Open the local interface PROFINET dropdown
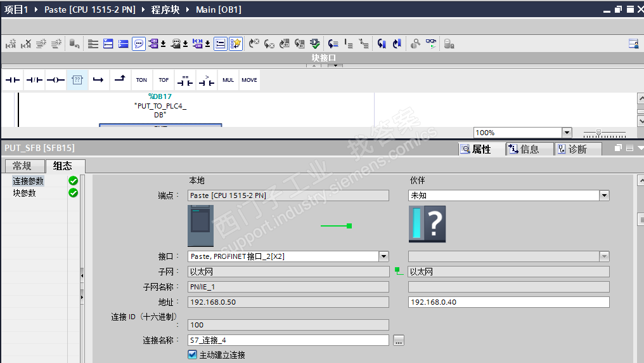The width and height of the screenshot is (644, 363). click(x=383, y=256)
